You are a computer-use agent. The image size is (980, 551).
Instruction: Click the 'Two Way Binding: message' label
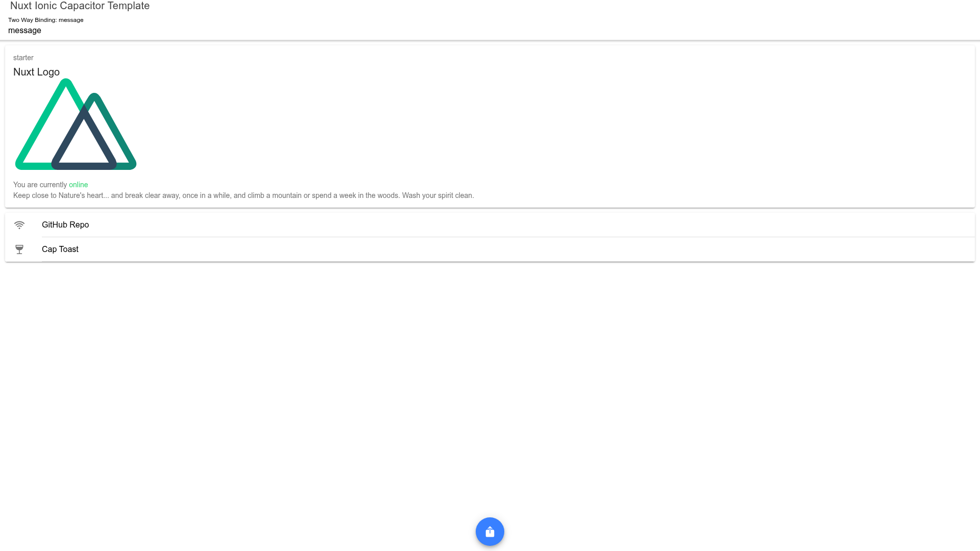click(46, 20)
